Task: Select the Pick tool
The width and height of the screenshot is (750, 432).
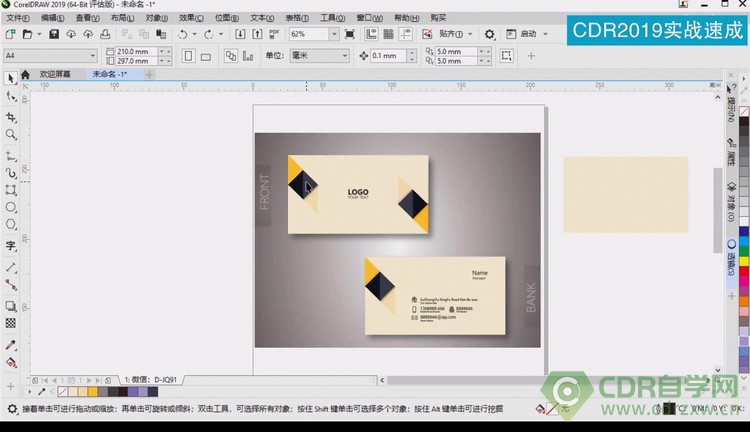Action: [x=11, y=78]
